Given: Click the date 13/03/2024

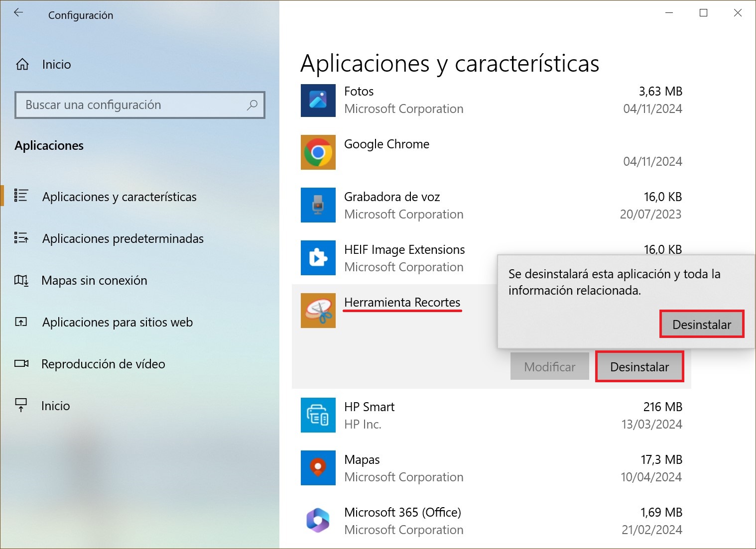Looking at the screenshot, I should (x=651, y=424).
